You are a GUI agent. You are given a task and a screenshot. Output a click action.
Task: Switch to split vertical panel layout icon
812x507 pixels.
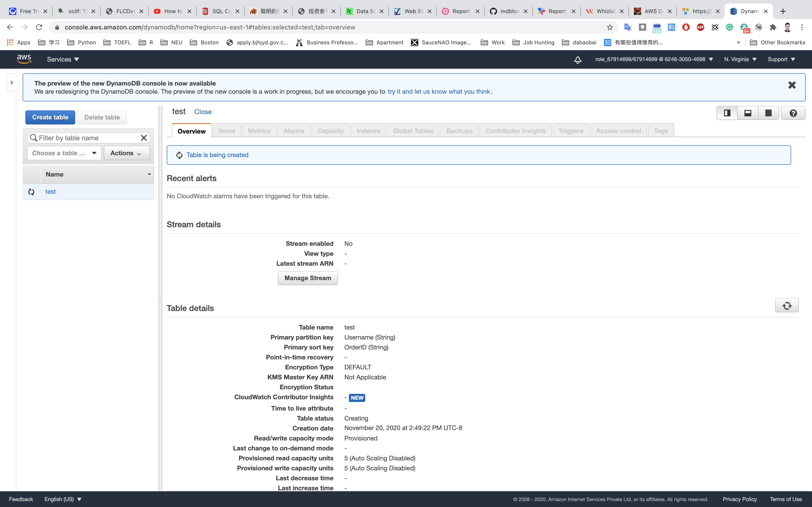(x=727, y=113)
